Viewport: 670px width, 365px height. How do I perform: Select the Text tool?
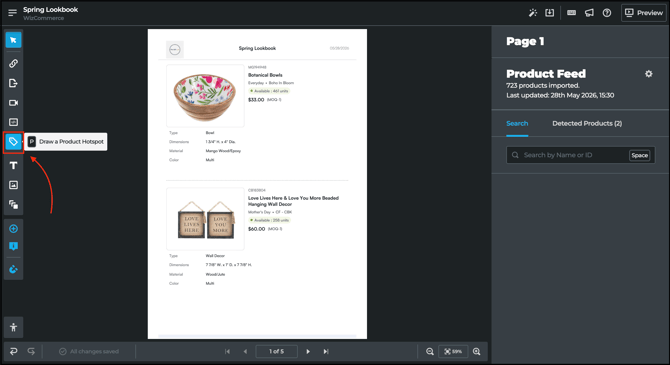coord(13,165)
